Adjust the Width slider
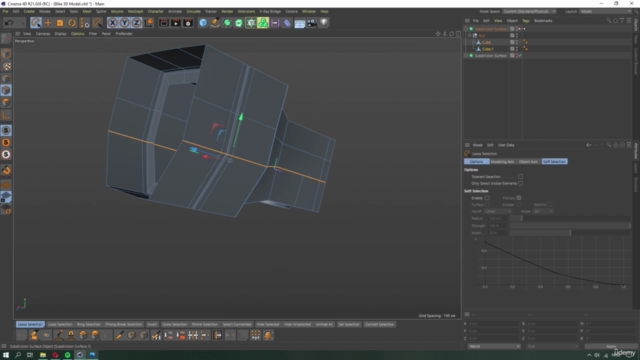The width and height of the screenshot is (640, 360). [x=570, y=233]
